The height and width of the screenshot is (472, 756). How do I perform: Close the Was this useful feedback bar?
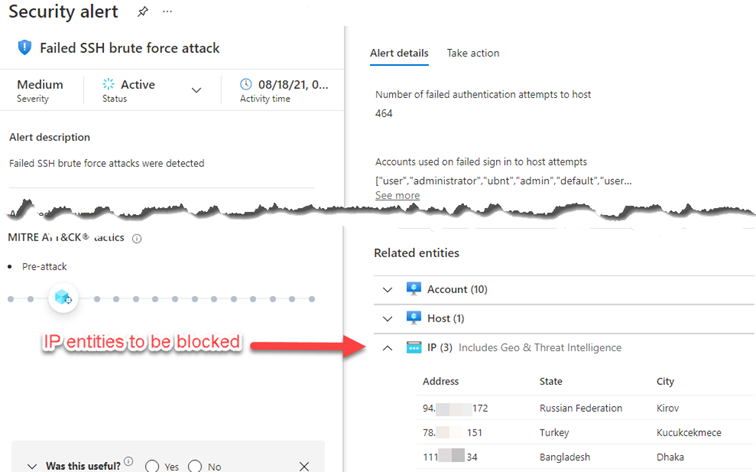coord(304,466)
